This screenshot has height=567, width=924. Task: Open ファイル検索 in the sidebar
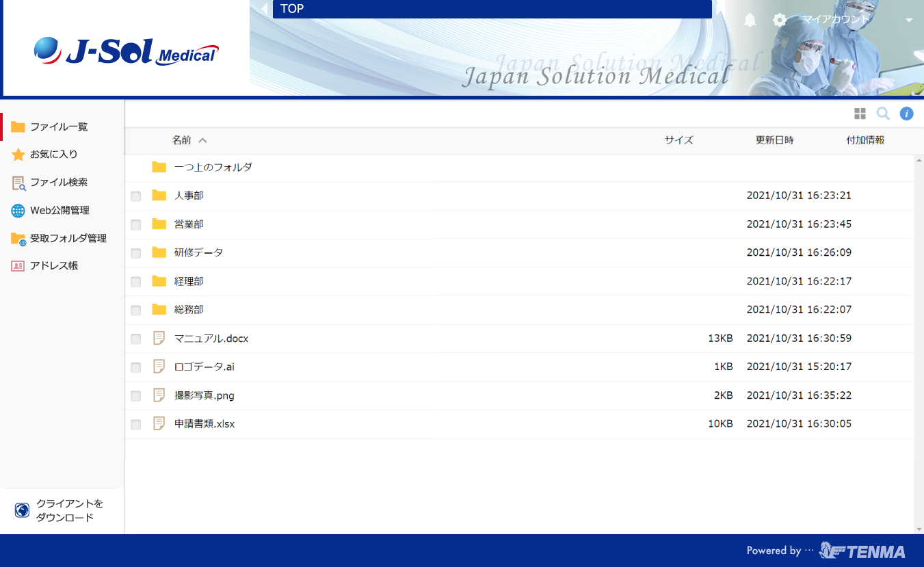point(58,183)
